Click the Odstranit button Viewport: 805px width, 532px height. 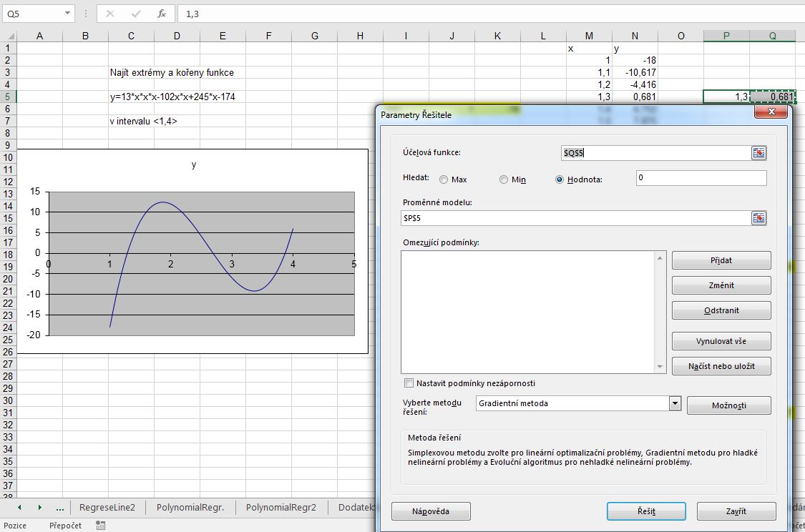(721, 310)
